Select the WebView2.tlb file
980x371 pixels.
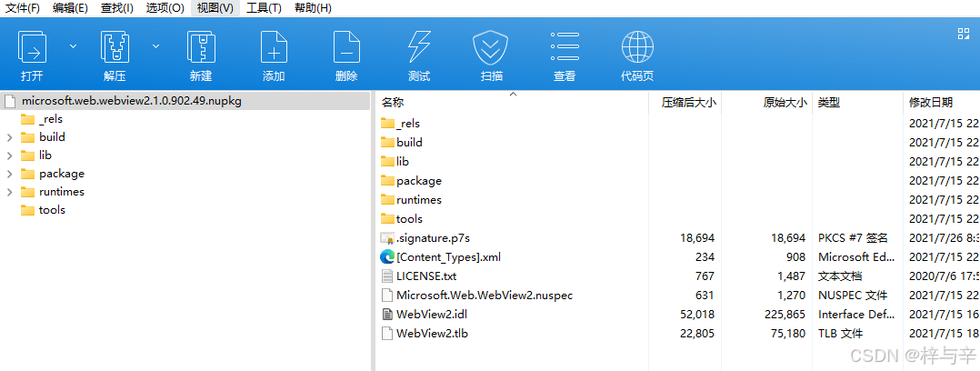432,334
